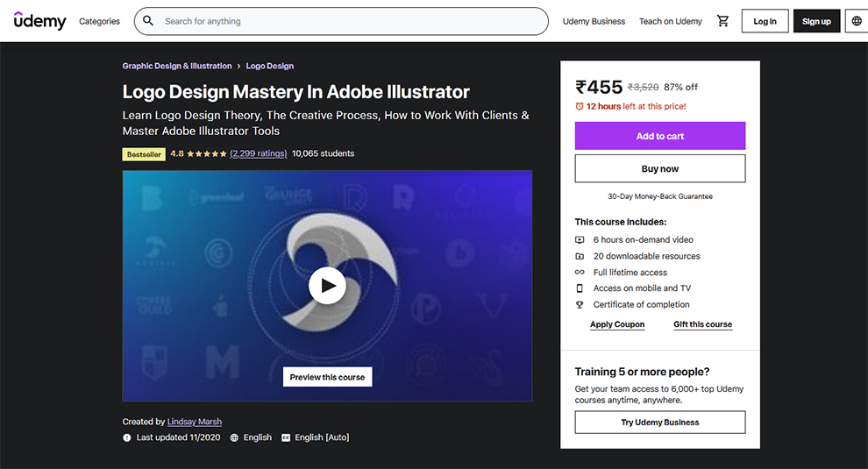Open the Categories menu
Screen dimensions: 868x469
(100, 21)
